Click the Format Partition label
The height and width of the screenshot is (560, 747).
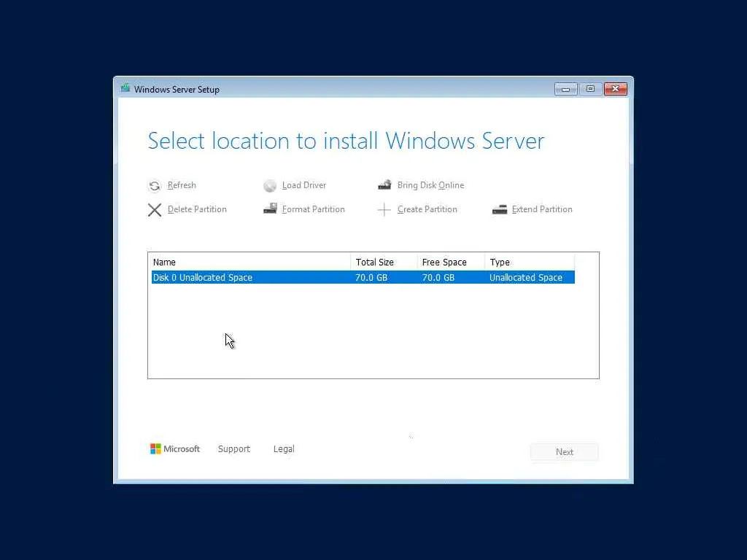coord(313,209)
